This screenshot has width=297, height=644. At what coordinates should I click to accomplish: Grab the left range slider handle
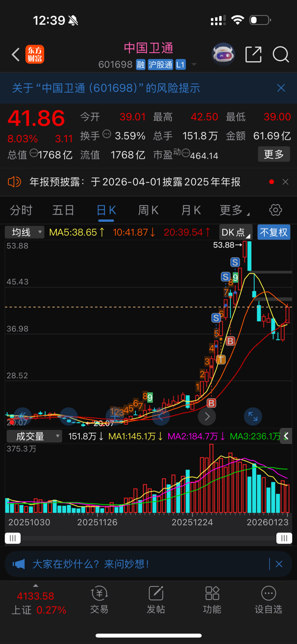click(13, 538)
